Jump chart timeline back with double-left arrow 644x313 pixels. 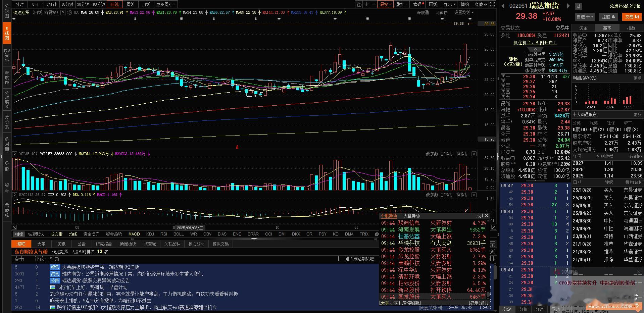tap(14, 227)
